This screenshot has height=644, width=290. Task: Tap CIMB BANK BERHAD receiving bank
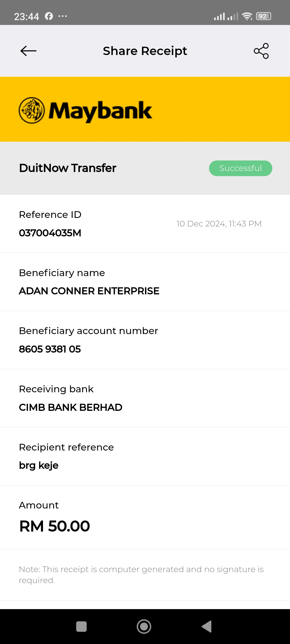(70, 407)
